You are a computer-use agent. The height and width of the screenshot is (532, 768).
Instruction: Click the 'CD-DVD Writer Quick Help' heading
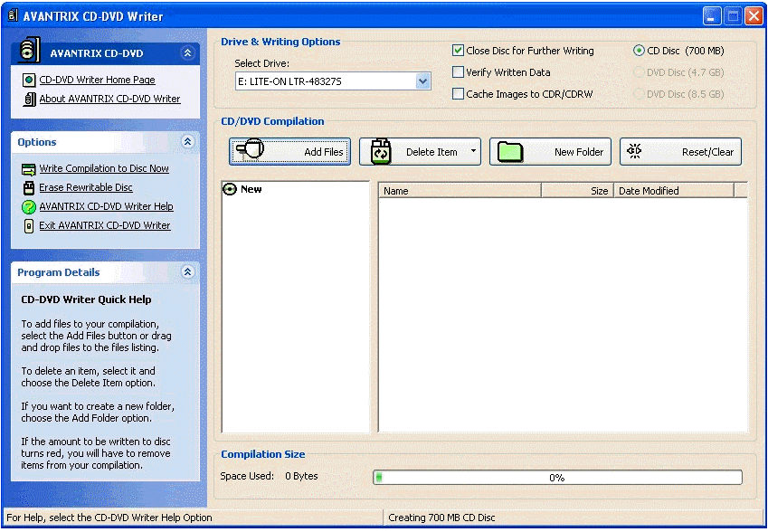point(86,299)
